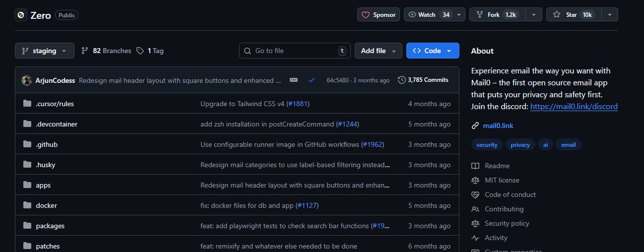
Task: Open the .devcontainer folder
Action: (56, 124)
